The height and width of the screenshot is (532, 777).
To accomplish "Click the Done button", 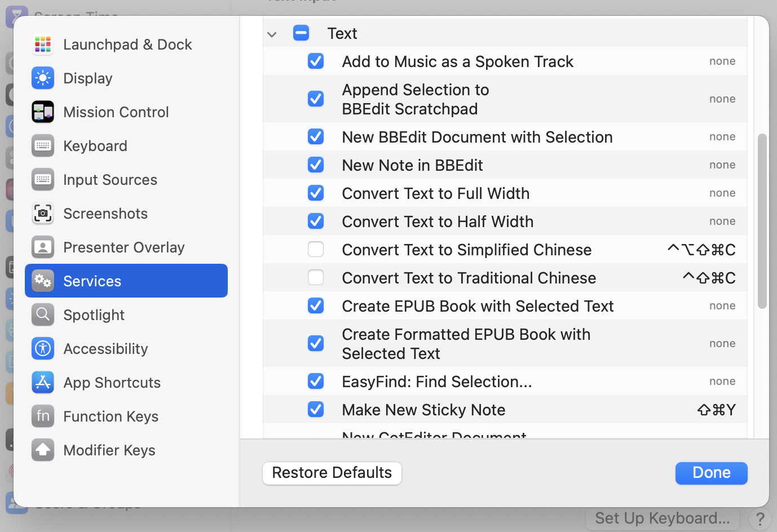I will pos(712,473).
